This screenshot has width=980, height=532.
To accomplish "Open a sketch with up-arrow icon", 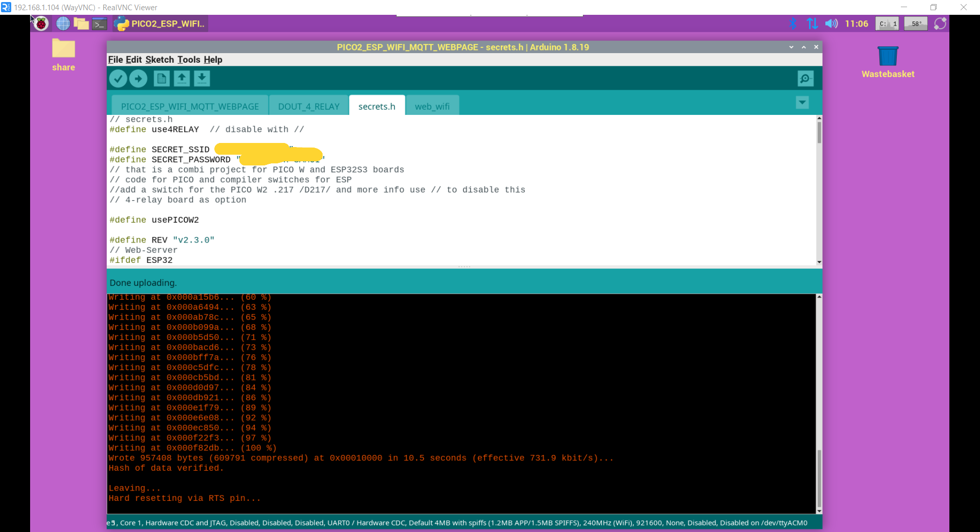I will (182, 79).
